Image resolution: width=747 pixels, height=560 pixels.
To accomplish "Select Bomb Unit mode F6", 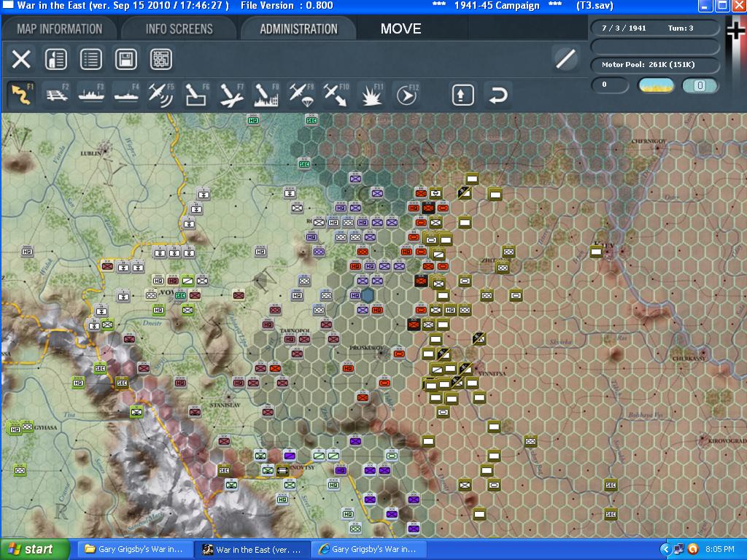I will 196,94.
